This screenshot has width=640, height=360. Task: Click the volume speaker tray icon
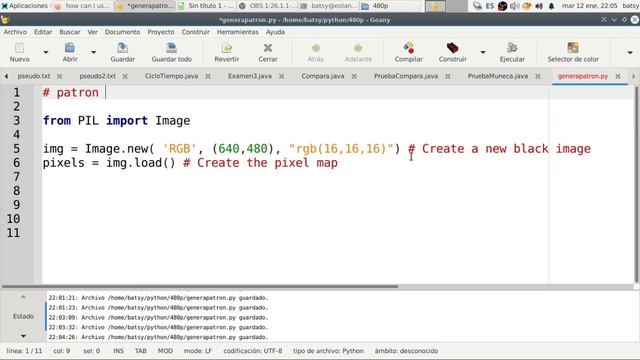coord(539,6)
